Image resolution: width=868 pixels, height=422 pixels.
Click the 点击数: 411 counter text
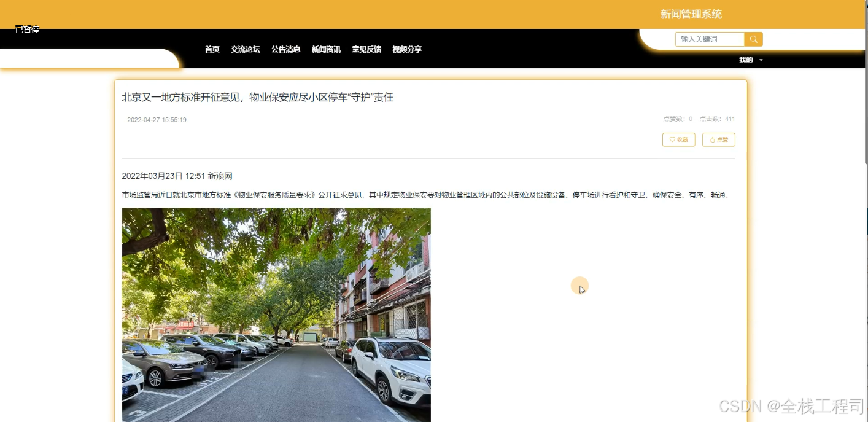tap(717, 119)
